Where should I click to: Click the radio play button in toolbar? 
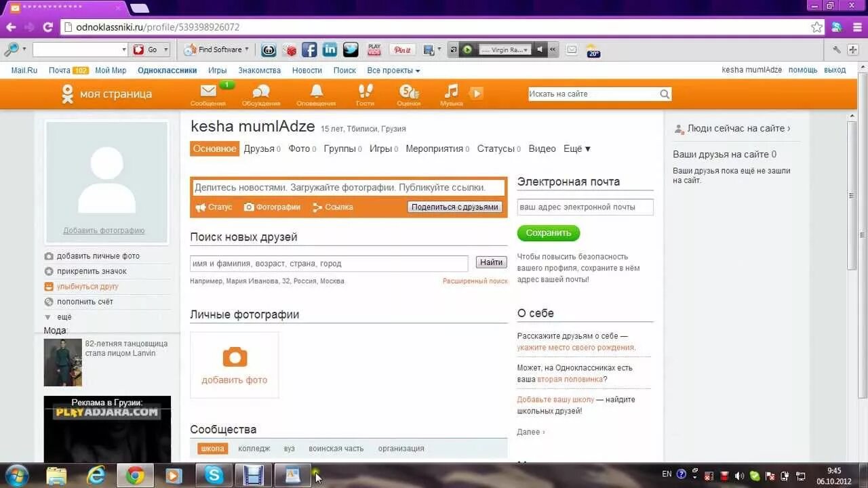(x=467, y=49)
